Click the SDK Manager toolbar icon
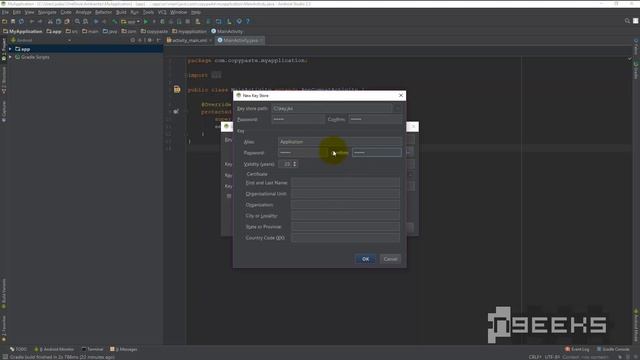The height and width of the screenshot is (360, 640). (229, 21)
